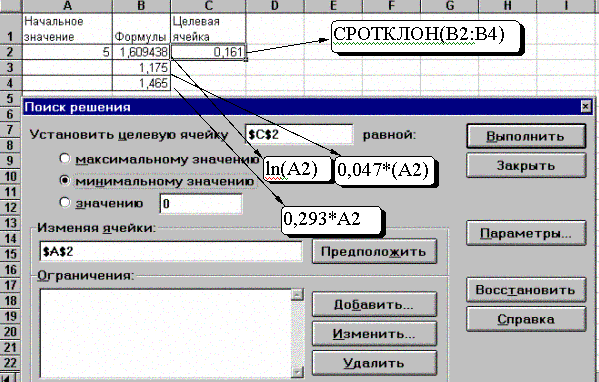Select column E header
This screenshot has width=599, height=382.
[333, 6]
